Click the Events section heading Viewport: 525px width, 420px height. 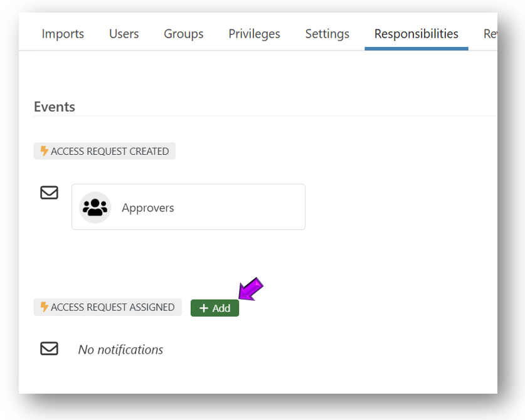55,107
